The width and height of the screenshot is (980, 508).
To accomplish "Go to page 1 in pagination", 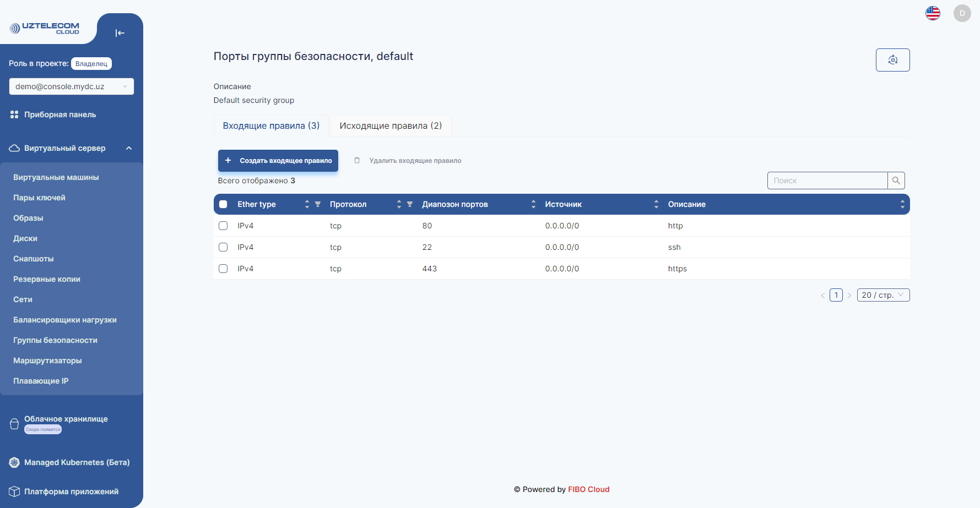I will pyautogui.click(x=836, y=295).
